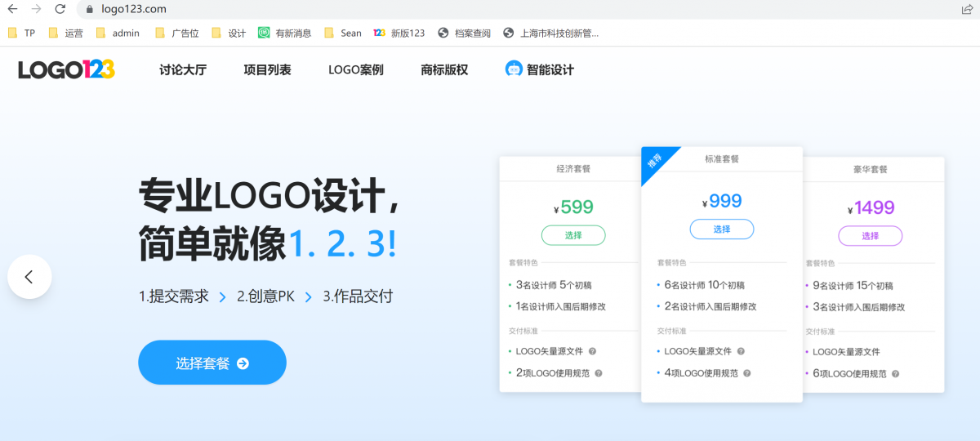This screenshot has height=441, width=980.
Task: Click help icon beside 6项LOGO使用规范
Action: tap(895, 373)
